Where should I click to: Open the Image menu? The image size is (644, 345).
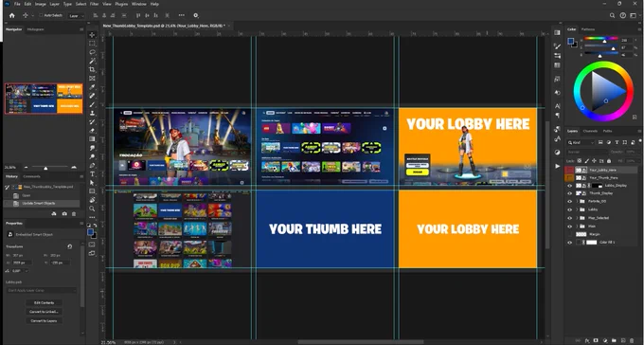pyautogui.click(x=40, y=4)
